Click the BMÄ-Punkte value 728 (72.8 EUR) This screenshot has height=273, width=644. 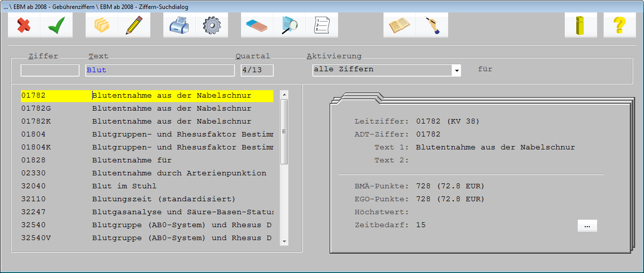point(450,186)
